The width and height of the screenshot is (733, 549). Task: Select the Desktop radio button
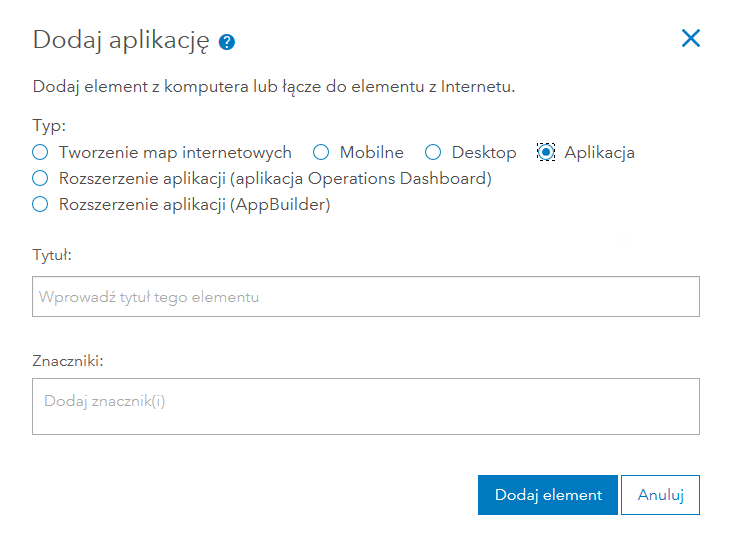pos(433,153)
